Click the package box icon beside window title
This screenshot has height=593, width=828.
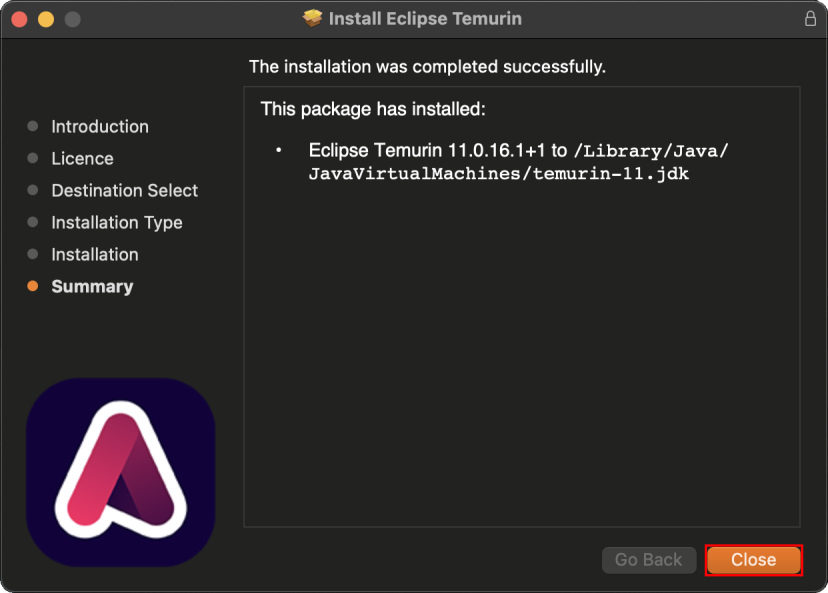pyautogui.click(x=313, y=19)
